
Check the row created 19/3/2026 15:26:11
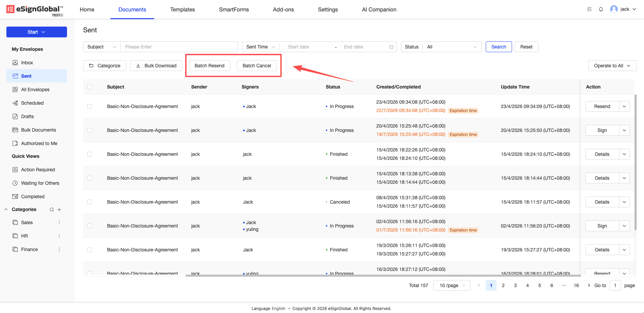pos(90,250)
